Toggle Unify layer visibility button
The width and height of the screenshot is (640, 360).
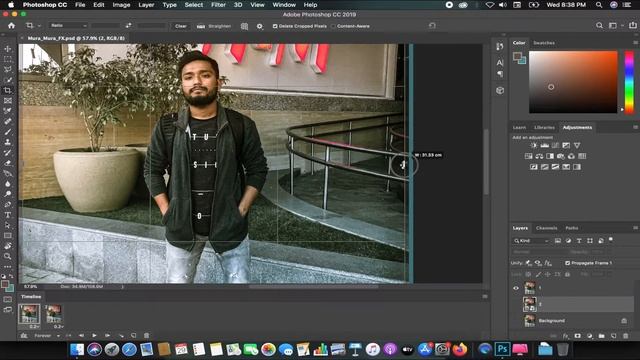click(538, 263)
